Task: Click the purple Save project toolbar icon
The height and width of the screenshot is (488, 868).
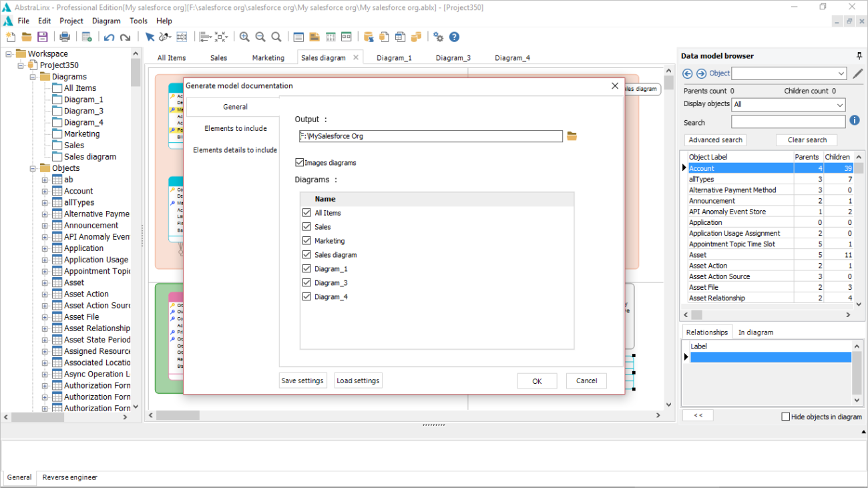Action: coord(42,37)
